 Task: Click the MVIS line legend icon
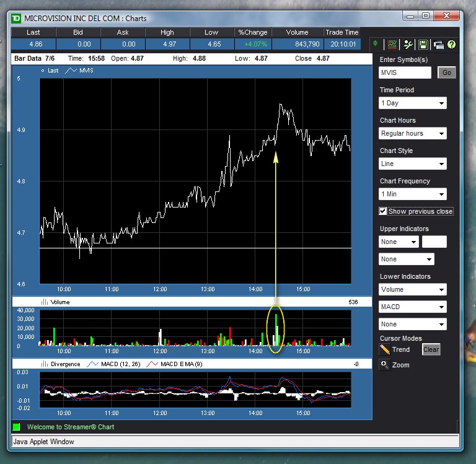(x=71, y=71)
